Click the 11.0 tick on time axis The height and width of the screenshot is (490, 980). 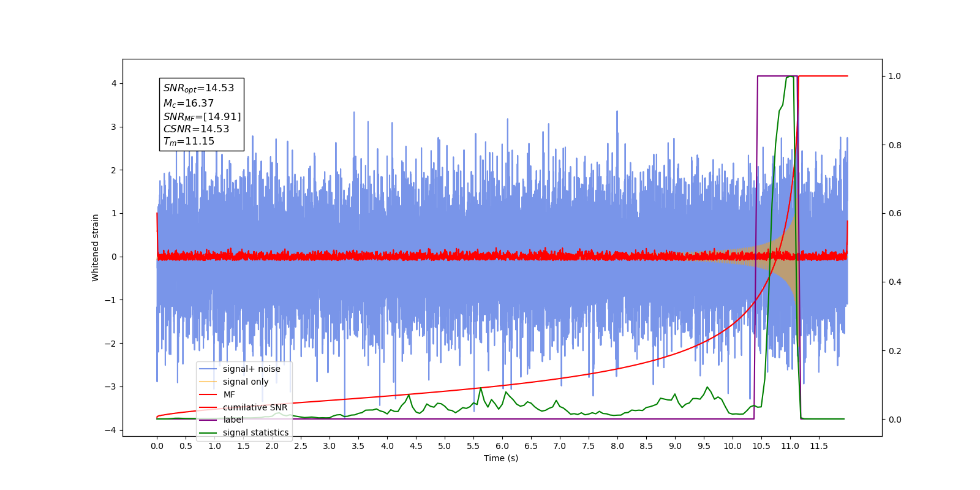790,446
